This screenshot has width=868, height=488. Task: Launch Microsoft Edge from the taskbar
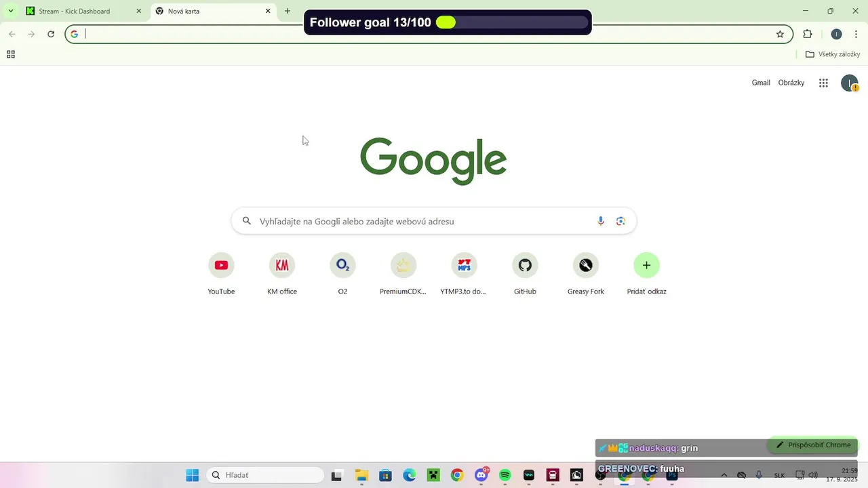410,475
